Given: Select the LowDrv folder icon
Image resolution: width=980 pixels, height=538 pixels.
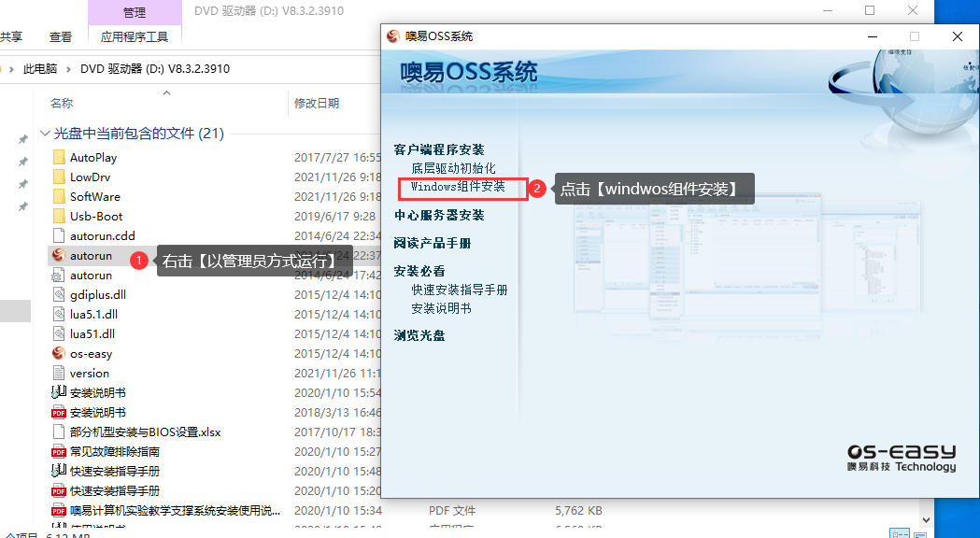Looking at the screenshot, I should (58, 177).
